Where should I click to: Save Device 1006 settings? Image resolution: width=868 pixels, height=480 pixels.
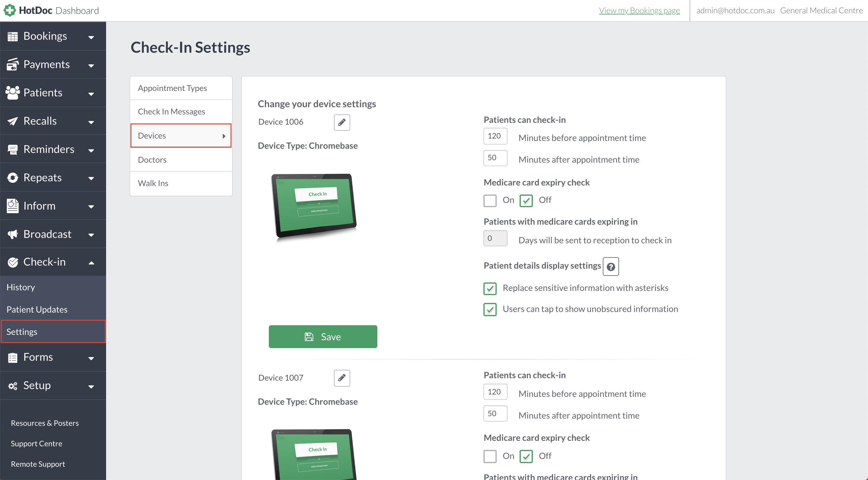tap(323, 337)
